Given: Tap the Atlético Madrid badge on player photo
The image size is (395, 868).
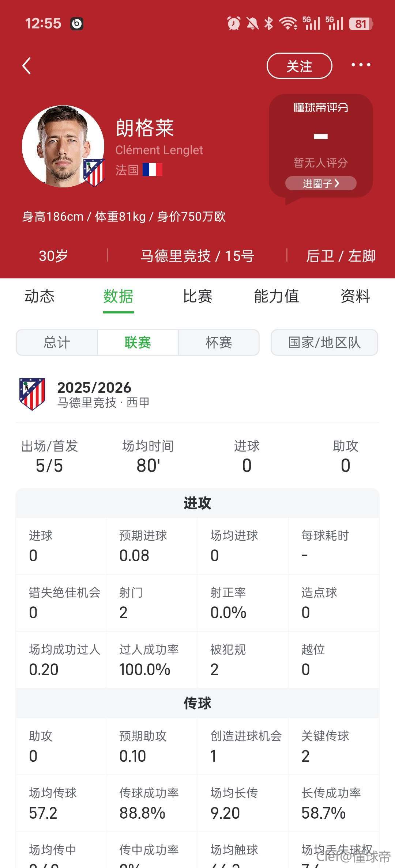Looking at the screenshot, I should coord(94,172).
